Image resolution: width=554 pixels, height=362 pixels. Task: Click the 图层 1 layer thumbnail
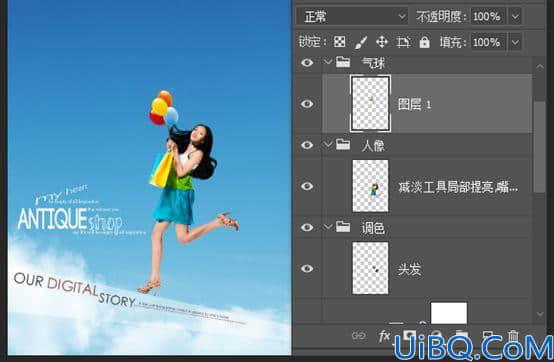pos(370,103)
